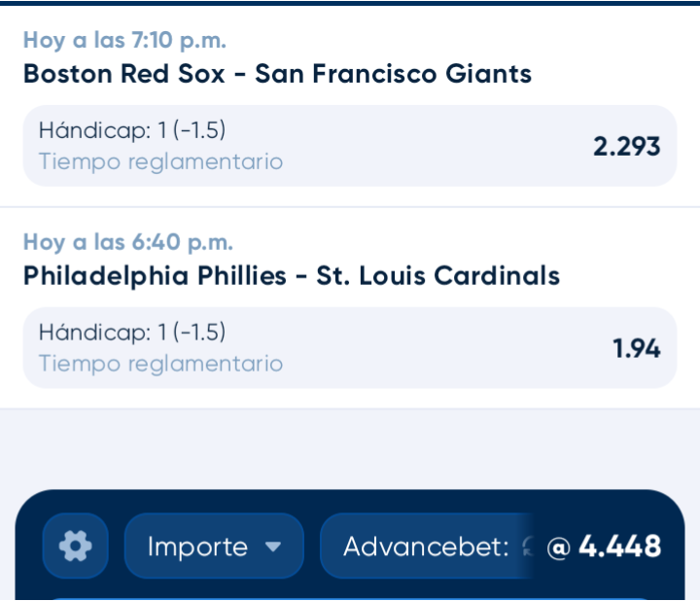Image resolution: width=700 pixels, height=601 pixels.
Task: Click the Importe dropdown arrow
Action: click(273, 547)
